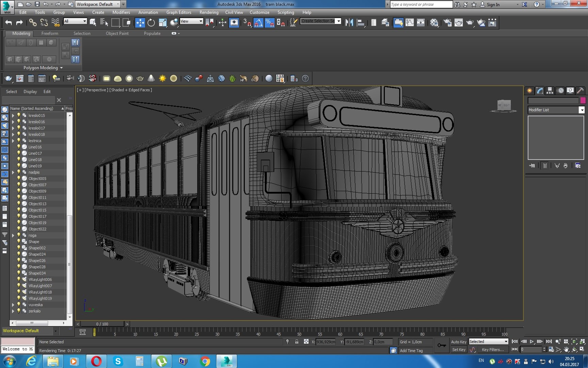Viewport: 588px width, 368px height.
Task: Click the scene explorer horizontal scrollbar
Action: click(x=32, y=323)
